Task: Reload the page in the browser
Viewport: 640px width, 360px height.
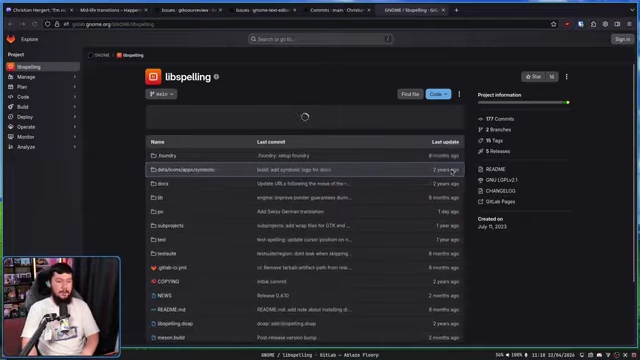Action: click(x=35, y=24)
